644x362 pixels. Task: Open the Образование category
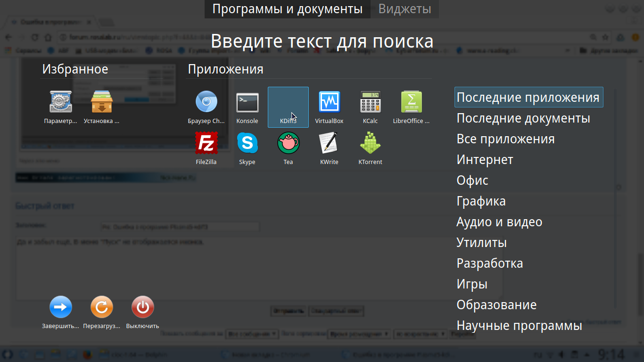click(x=496, y=304)
